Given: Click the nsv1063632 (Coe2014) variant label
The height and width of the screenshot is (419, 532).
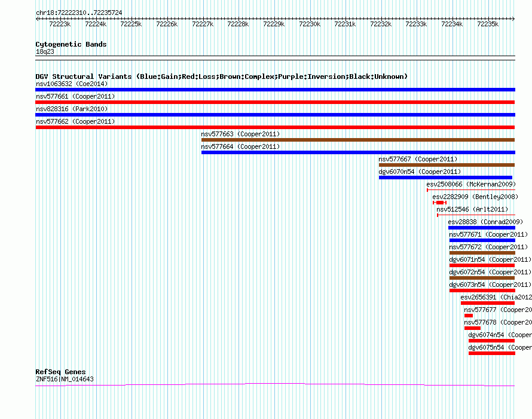Looking at the screenshot, I should pyautogui.click(x=72, y=84).
